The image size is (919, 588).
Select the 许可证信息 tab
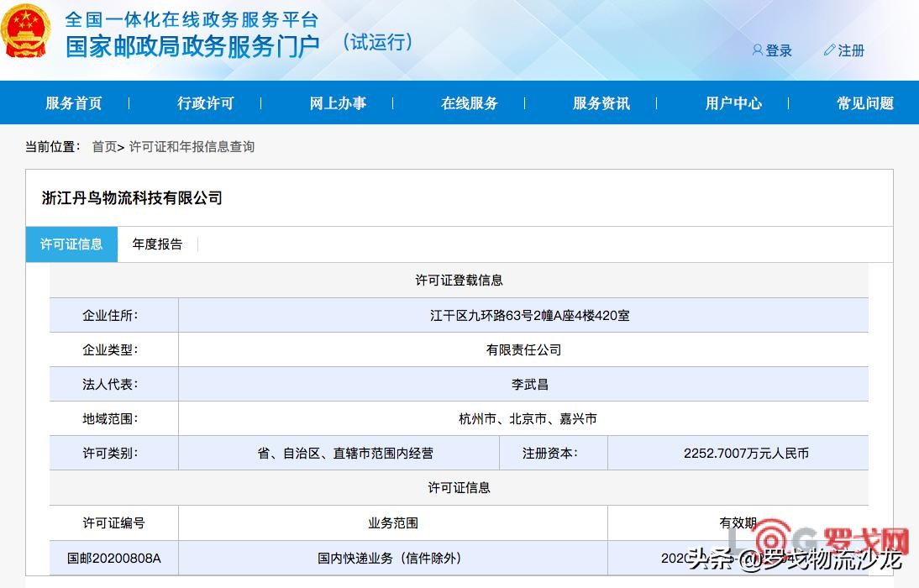tap(71, 244)
